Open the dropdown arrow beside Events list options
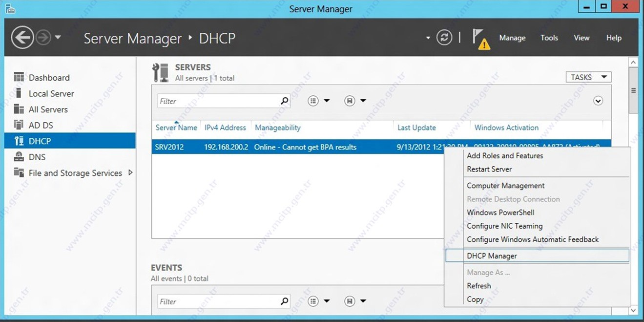 pos(327,301)
